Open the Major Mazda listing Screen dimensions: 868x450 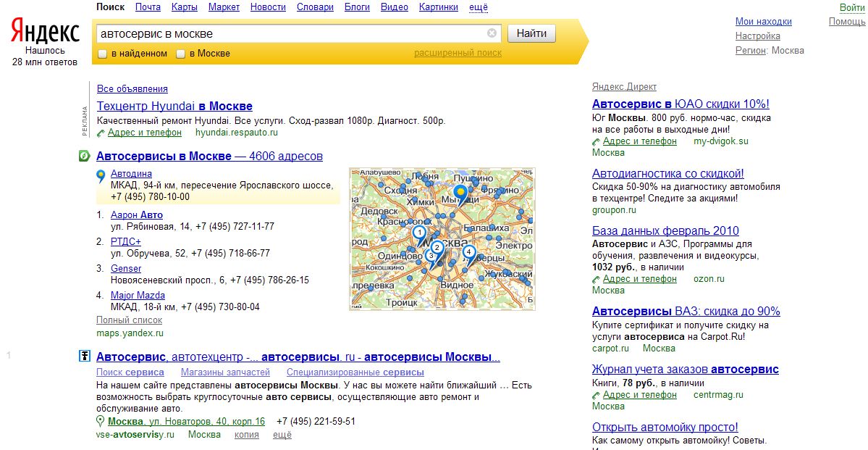(138, 296)
